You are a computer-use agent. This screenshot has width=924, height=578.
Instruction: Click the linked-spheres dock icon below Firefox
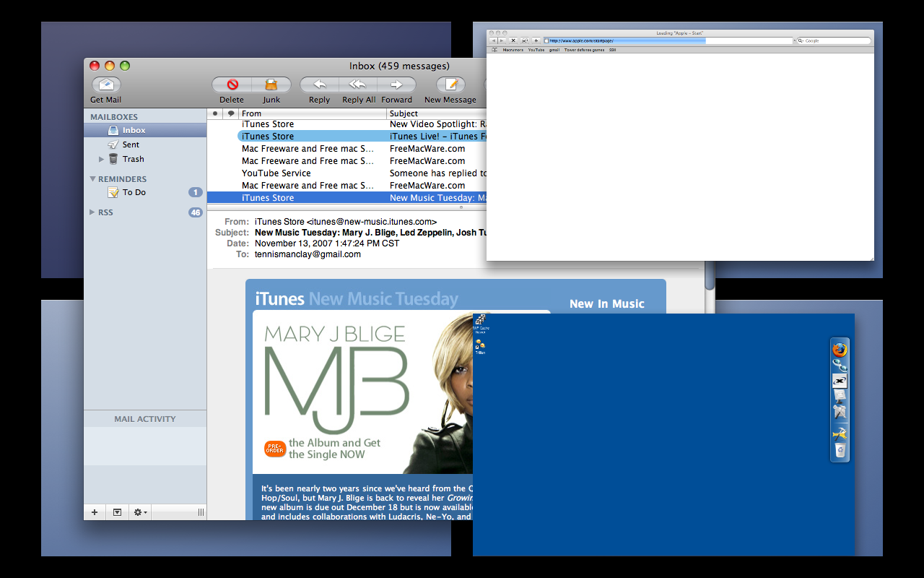tap(840, 366)
